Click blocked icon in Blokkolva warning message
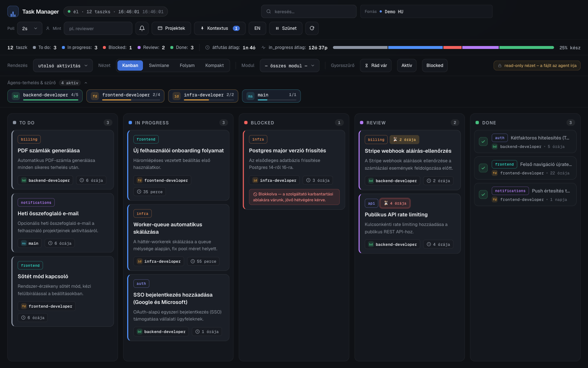 255,194
